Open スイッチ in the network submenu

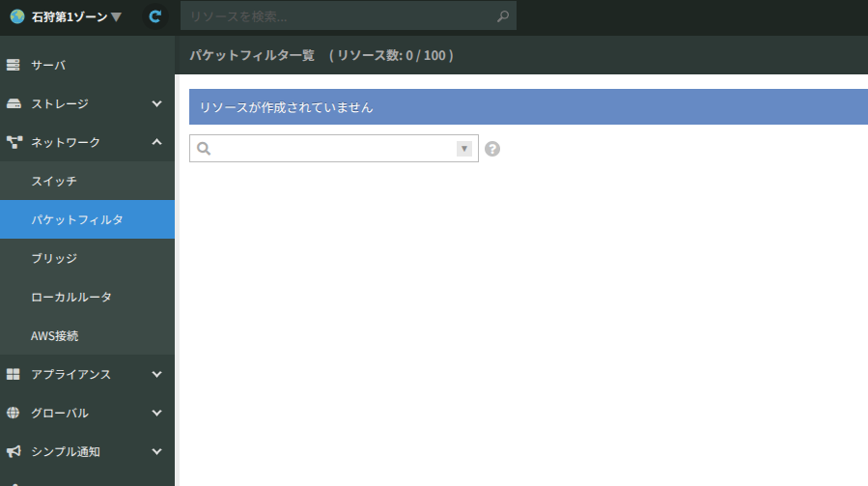pos(88,182)
